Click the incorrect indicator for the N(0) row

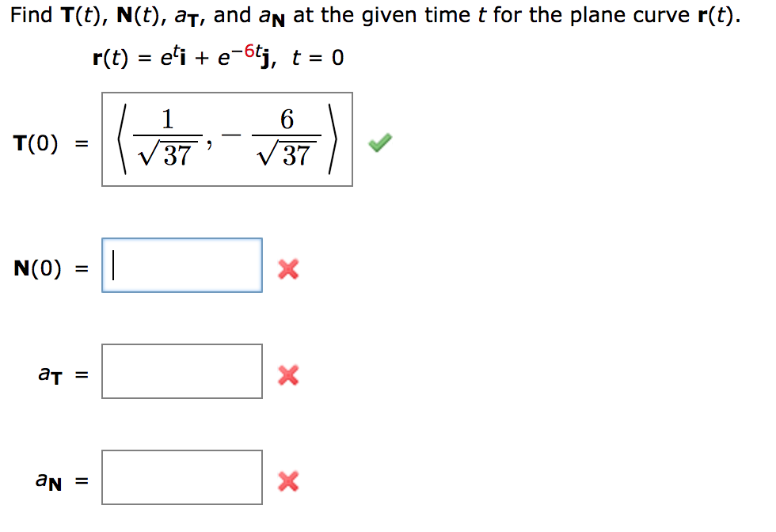(287, 270)
